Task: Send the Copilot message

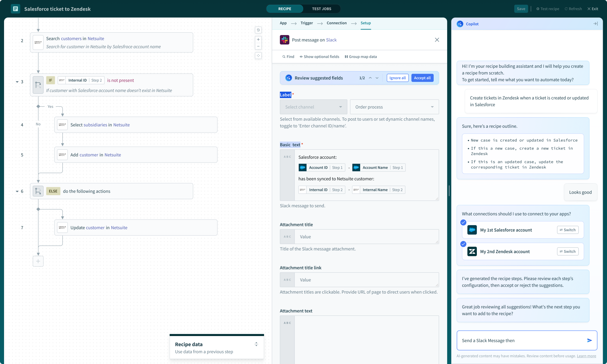Action: pyautogui.click(x=590, y=341)
